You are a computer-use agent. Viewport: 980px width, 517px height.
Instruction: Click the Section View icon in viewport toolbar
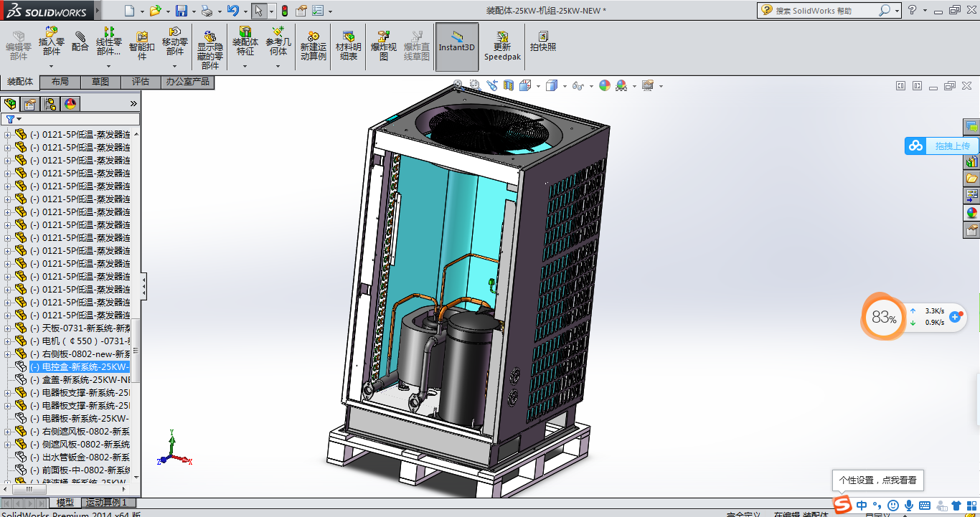[509, 85]
